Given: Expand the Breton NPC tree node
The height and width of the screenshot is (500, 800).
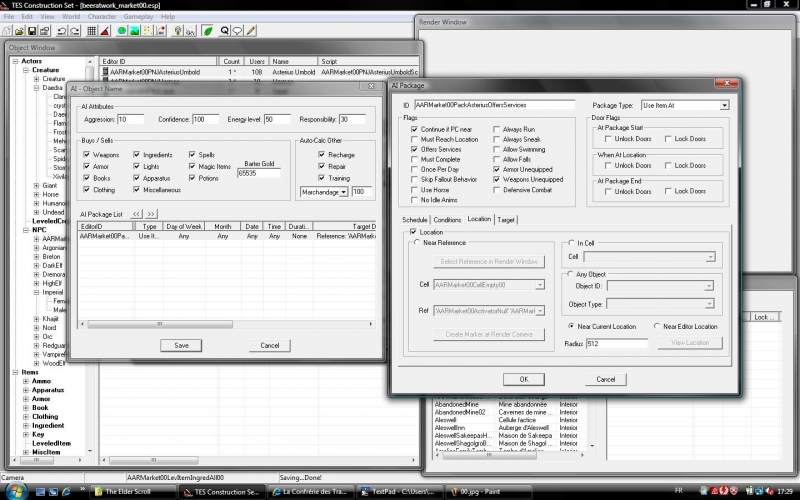Looking at the screenshot, I should click(36, 257).
